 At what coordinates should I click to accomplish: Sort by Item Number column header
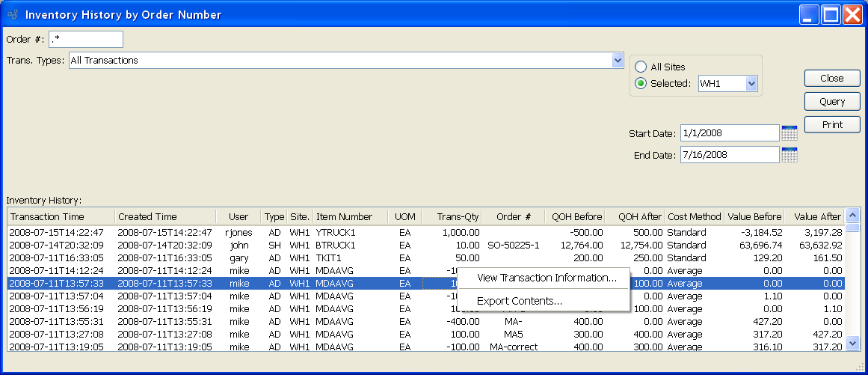pyautogui.click(x=350, y=216)
